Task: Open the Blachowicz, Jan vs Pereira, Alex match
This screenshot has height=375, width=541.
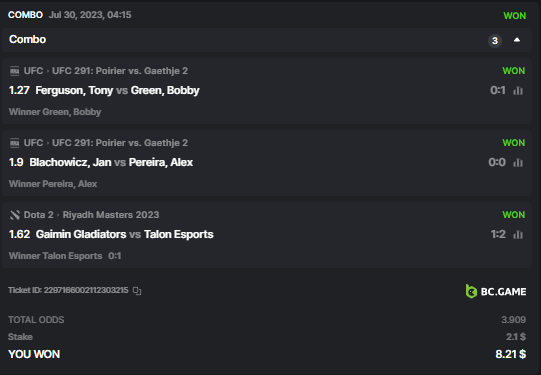Action: (111, 162)
